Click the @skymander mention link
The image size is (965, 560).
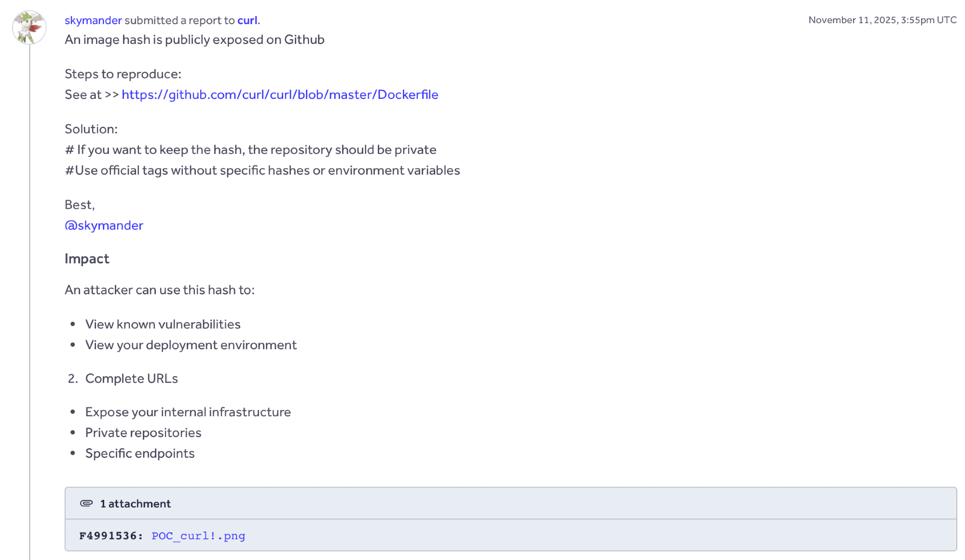[104, 225]
